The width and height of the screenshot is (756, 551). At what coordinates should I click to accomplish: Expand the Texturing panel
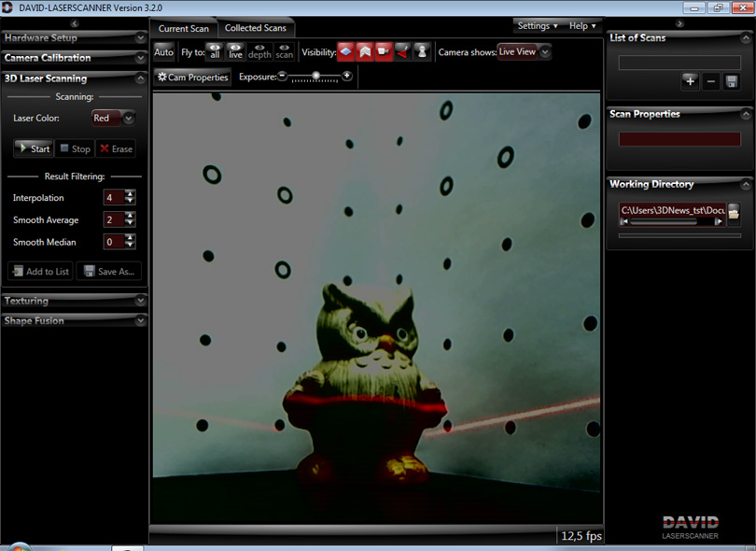73,301
